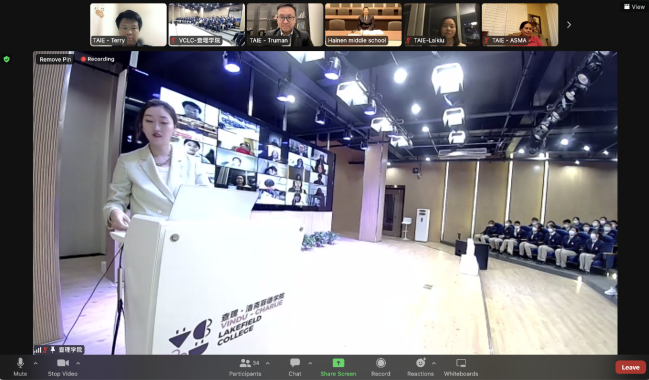This screenshot has width=649, height=380.
Task: Open the Whiteboards tool
Action: pos(461,367)
